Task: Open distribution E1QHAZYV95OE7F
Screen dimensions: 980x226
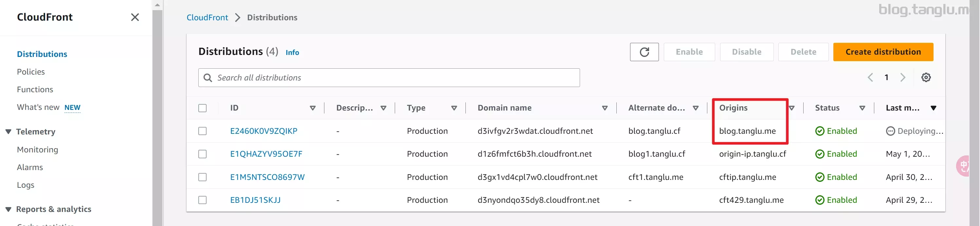Action: click(266, 154)
